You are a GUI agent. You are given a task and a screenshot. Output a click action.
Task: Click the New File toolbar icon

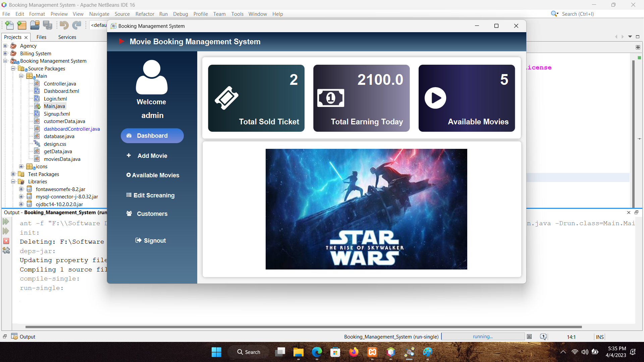click(9, 25)
